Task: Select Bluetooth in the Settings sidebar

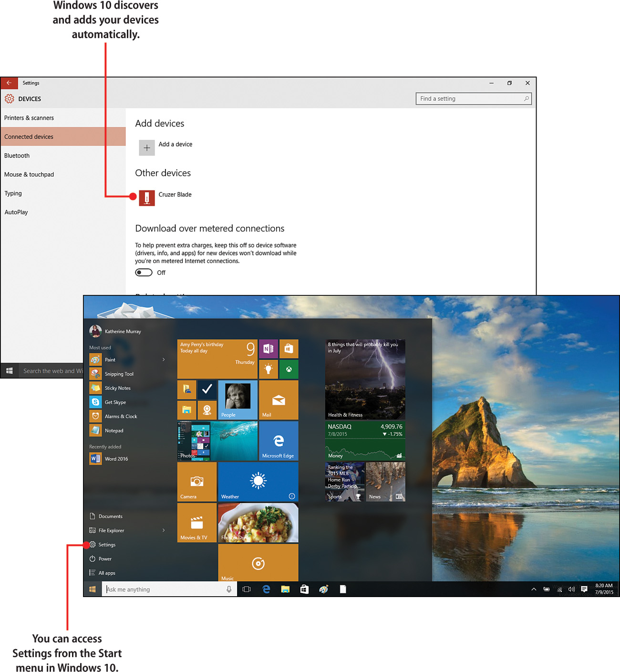Action: point(63,156)
